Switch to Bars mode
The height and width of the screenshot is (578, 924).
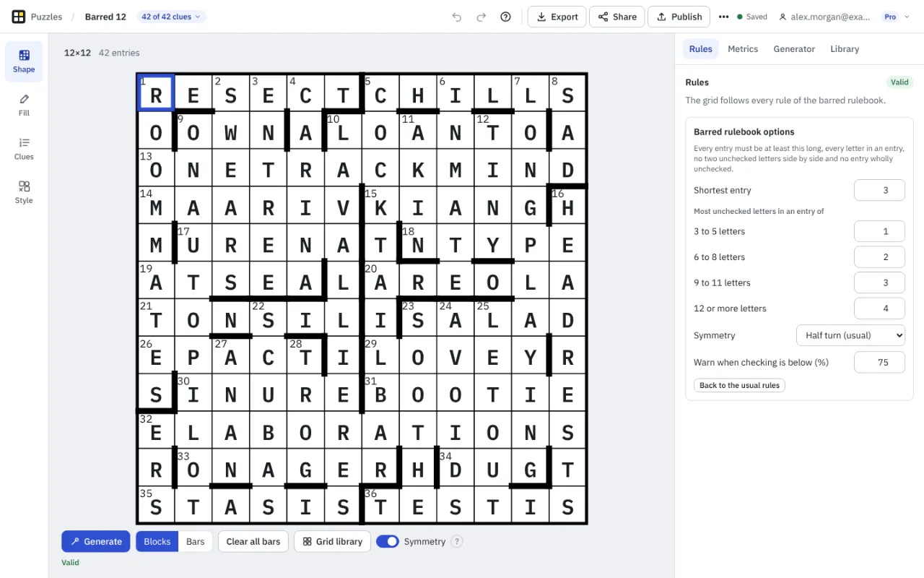pyautogui.click(x=196, y=542)
